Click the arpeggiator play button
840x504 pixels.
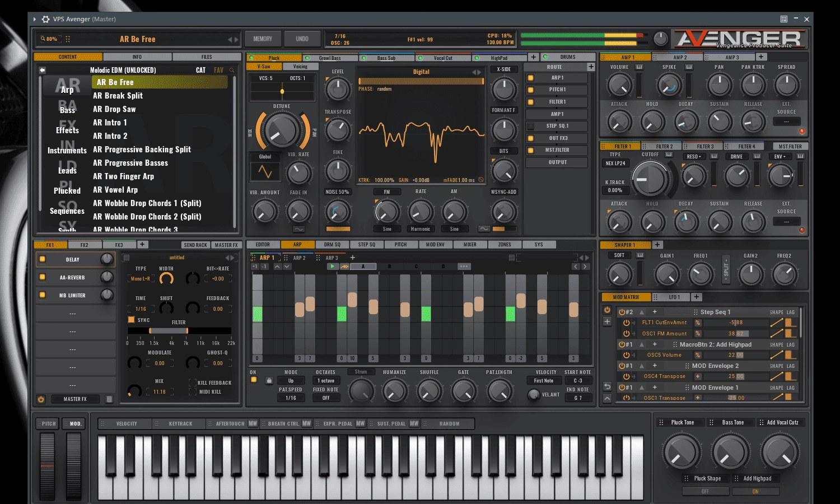point(333,267)
